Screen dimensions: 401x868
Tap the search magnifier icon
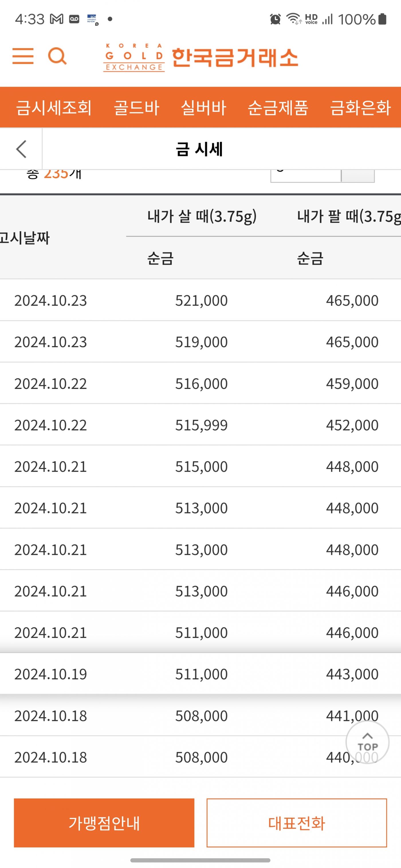pos(57,56)
